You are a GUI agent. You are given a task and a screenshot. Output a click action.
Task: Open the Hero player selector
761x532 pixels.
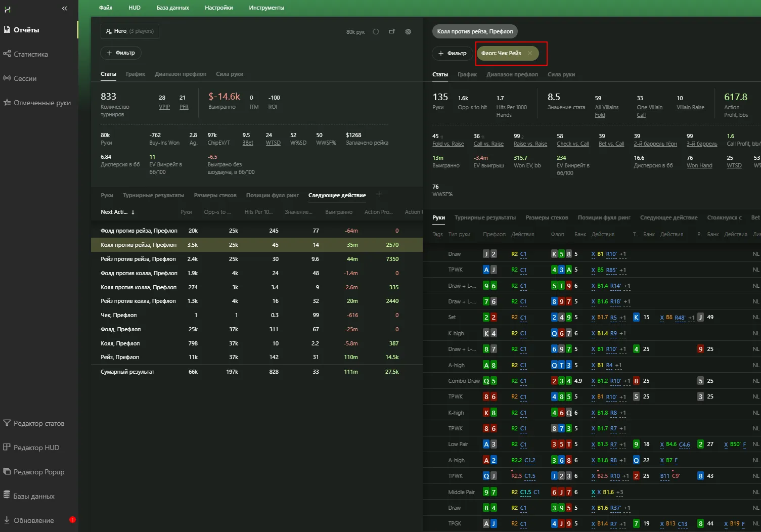pyautogui.click(x=129, y=31)
